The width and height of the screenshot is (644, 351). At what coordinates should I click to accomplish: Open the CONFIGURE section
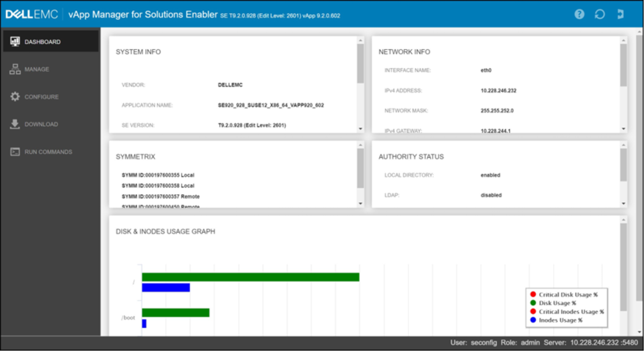[51, 96]
